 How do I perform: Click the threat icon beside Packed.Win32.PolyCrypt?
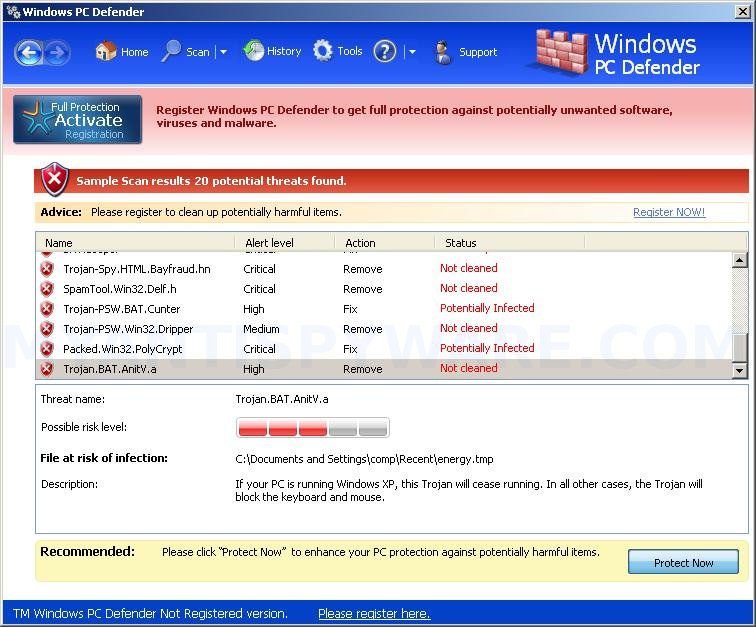coord(47,349)
